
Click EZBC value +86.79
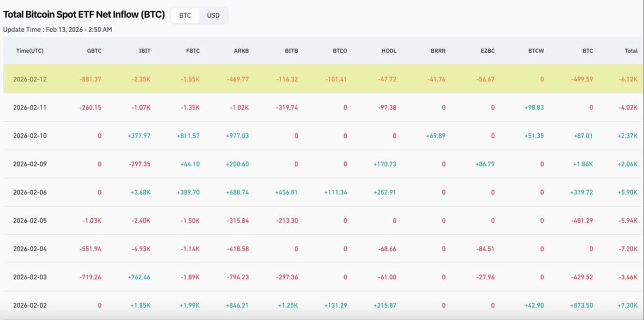pos(485,164)
